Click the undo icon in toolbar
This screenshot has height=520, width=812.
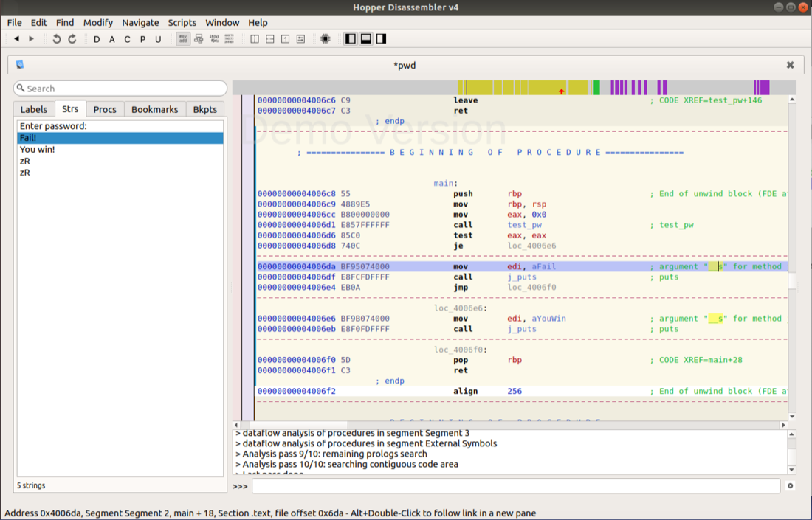[57, 39]
